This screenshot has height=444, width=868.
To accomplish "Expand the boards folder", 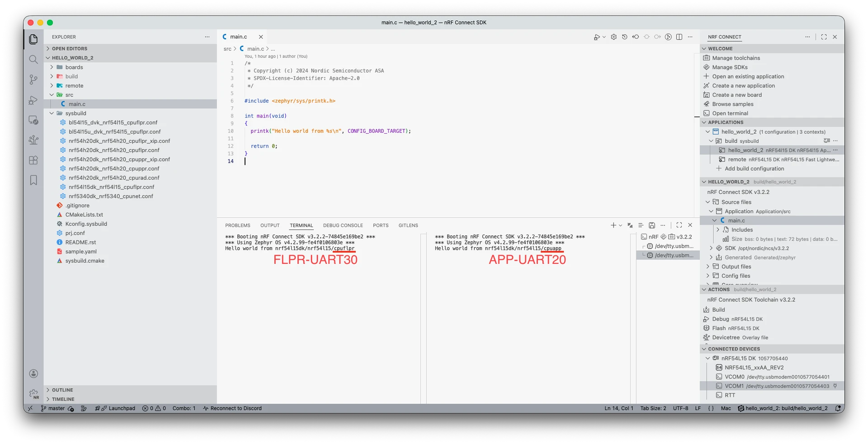I will tap(74, 67).
